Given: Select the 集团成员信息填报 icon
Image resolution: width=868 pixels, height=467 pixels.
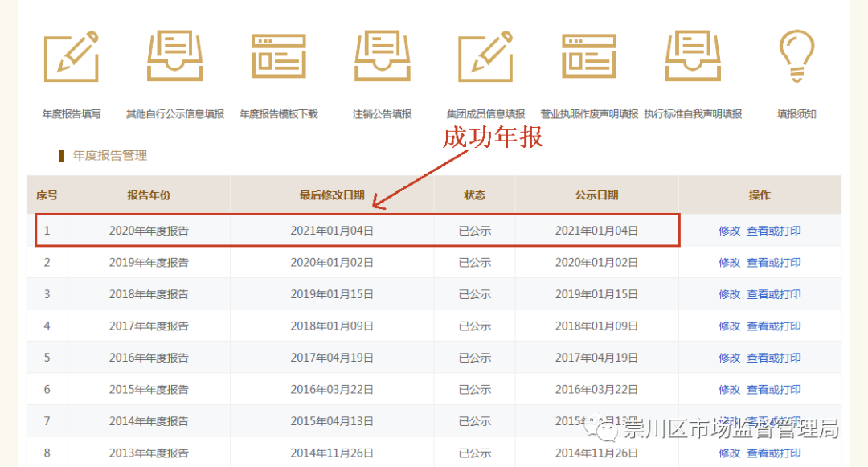Looking at the screenshot, I should click(x=485, y=56).
